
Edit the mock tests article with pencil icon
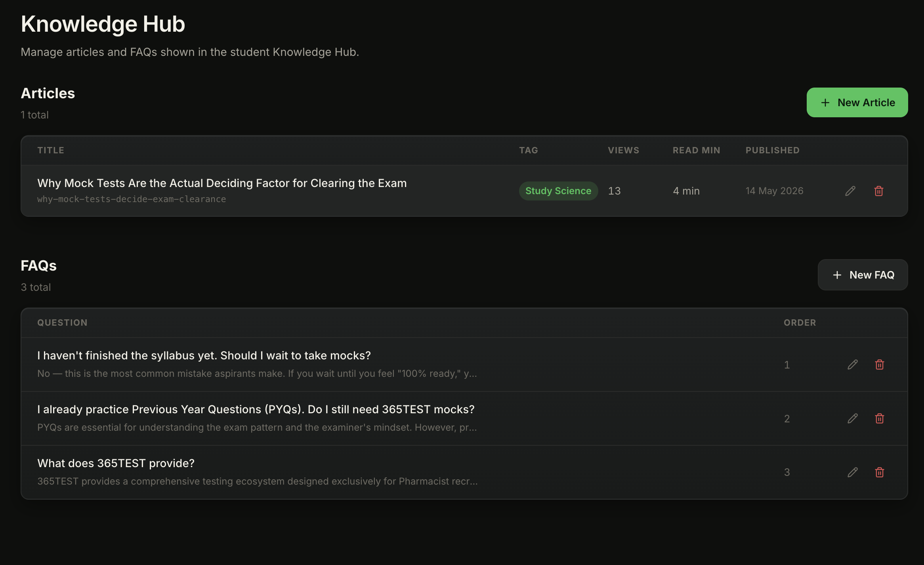coord(850,191)
